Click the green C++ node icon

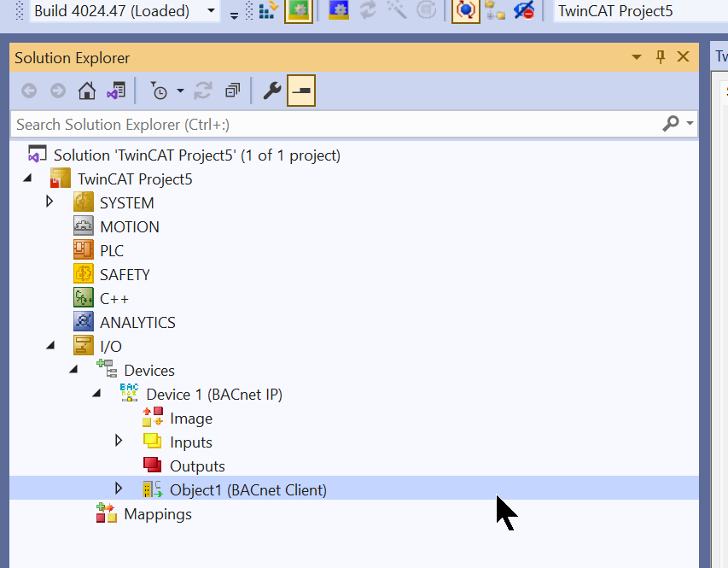click(x=84, y=298)
